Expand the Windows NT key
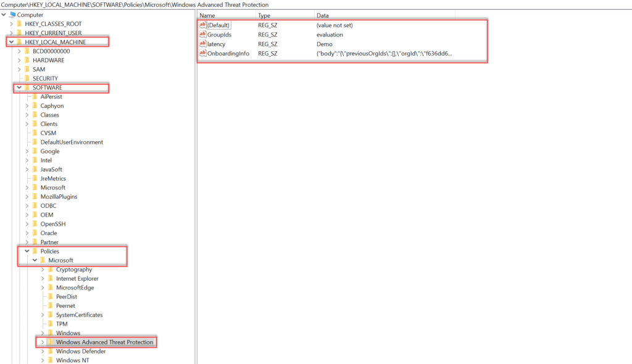The height and width of the screenshot is (364, 632). [43, 360]
